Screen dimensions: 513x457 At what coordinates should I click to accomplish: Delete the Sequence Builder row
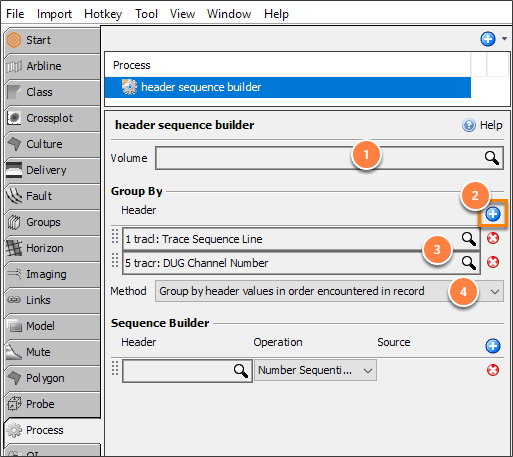point(493,370)
